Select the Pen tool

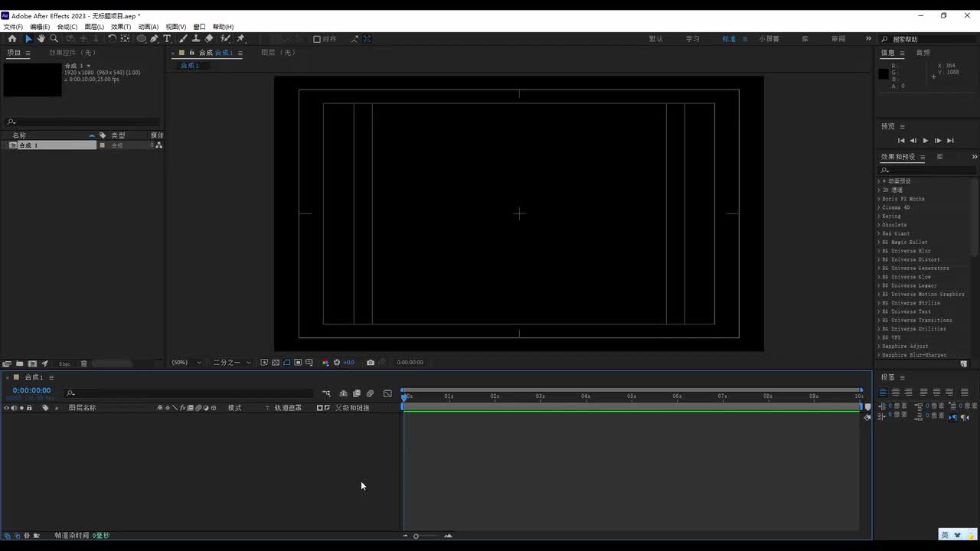click(x=154, y=38)
